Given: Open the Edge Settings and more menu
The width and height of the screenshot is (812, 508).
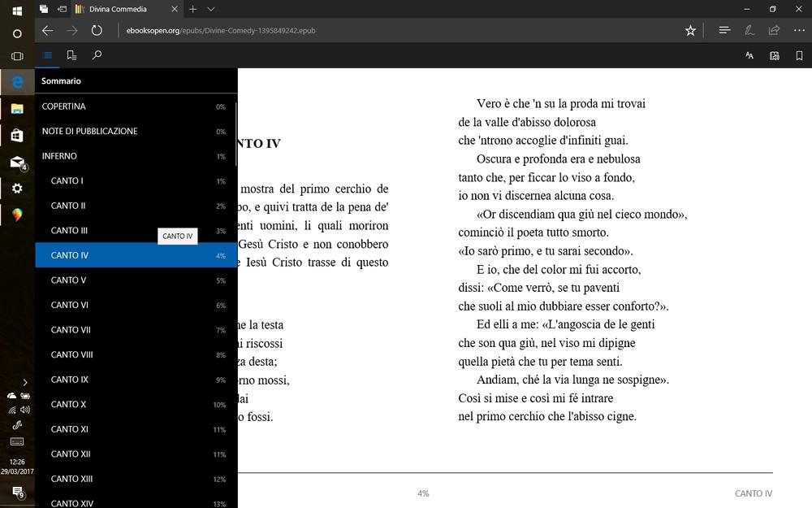Looking at the screenshot, I should [799, 31].
